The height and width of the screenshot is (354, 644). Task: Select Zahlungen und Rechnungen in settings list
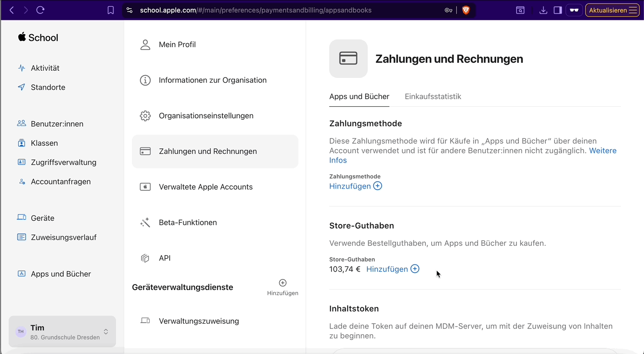click(x=215, y=152)
